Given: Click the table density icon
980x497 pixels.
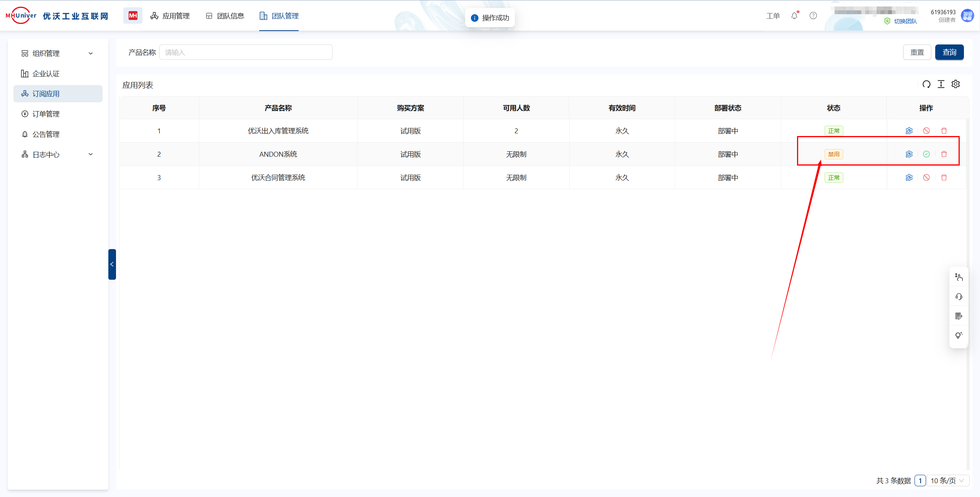Looking at the screenshot, I should [x=941, y=84].
